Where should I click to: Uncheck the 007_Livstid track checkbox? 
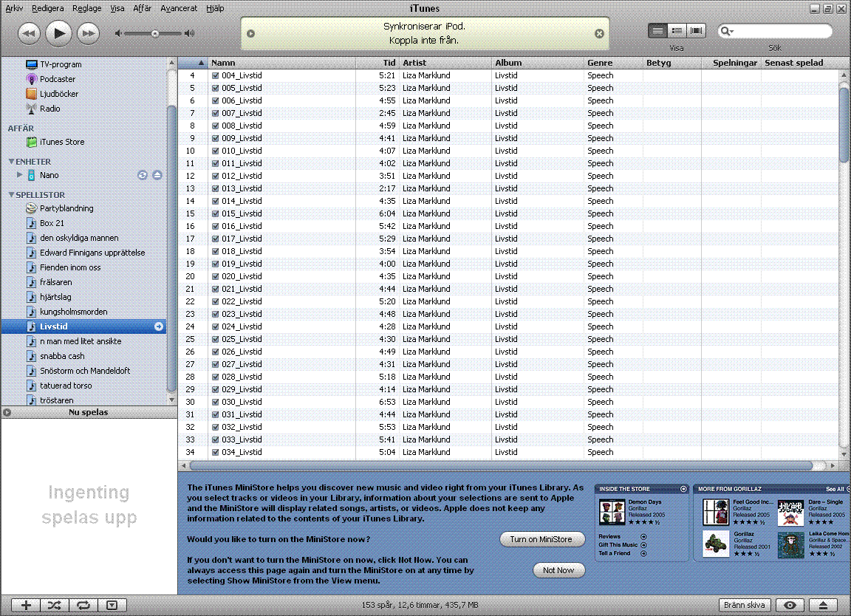(216, 113)
